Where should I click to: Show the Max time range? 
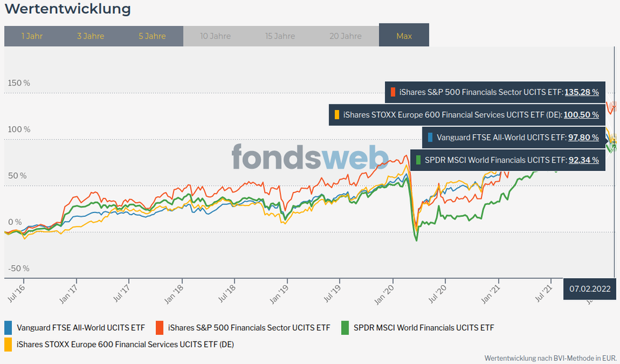pyautogui.click(x=404, y=36)
